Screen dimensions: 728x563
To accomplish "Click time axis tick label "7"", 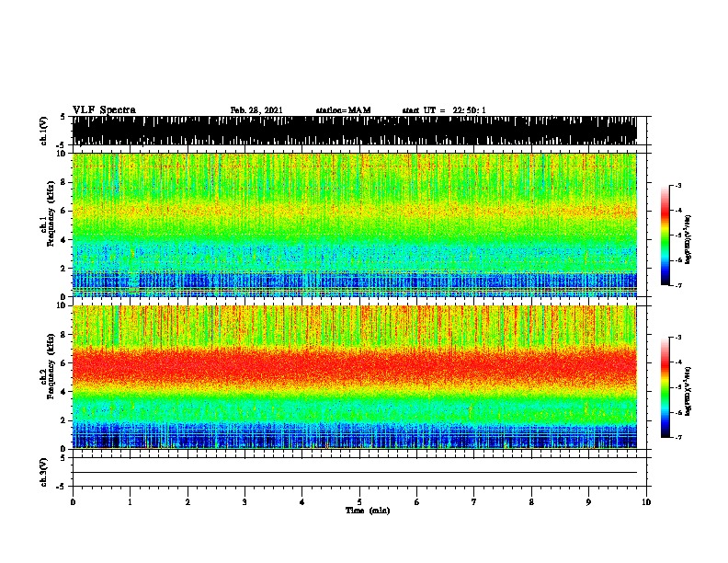I will click(474, 502).
